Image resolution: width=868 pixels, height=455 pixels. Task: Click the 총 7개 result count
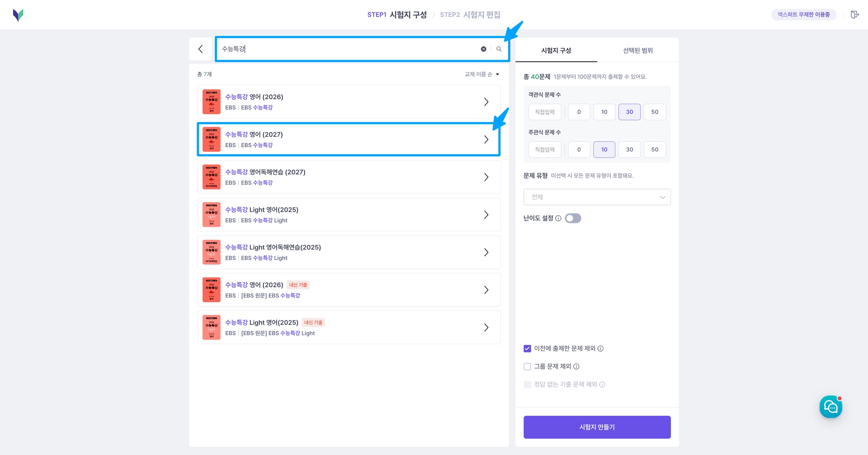coord(204,74)
